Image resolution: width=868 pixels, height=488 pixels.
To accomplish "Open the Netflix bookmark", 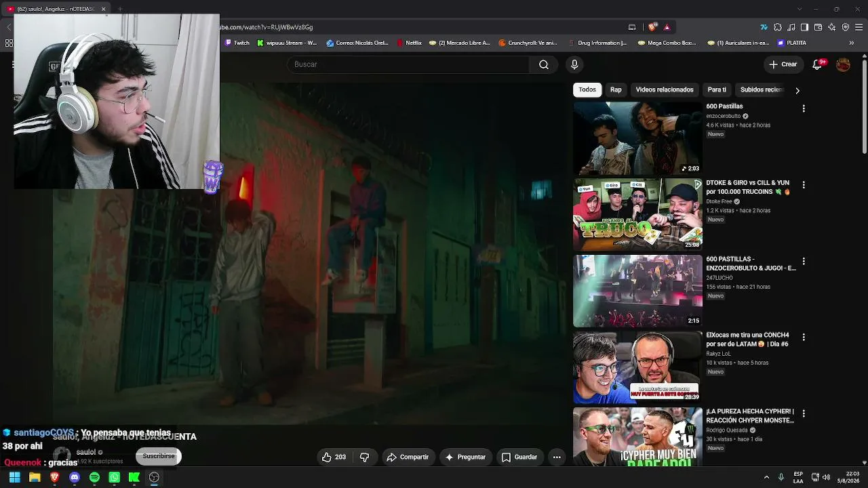I will 409,43.
